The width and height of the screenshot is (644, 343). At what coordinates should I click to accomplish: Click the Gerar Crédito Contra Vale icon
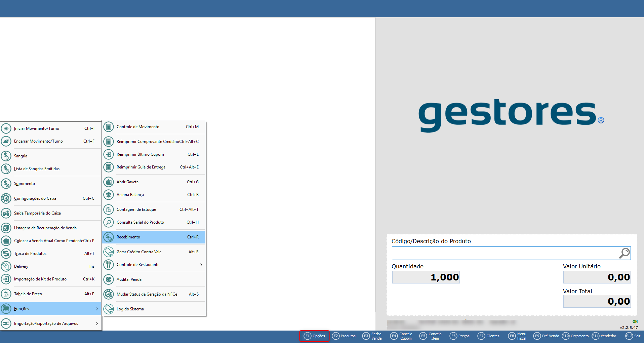(x=109, y=252)
